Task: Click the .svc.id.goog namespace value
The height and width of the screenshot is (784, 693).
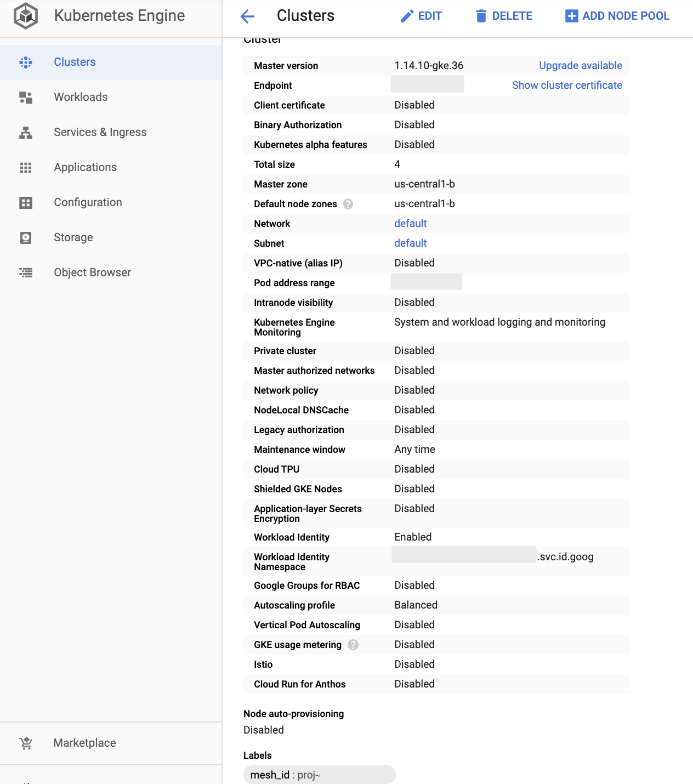Action: [565, 557]
